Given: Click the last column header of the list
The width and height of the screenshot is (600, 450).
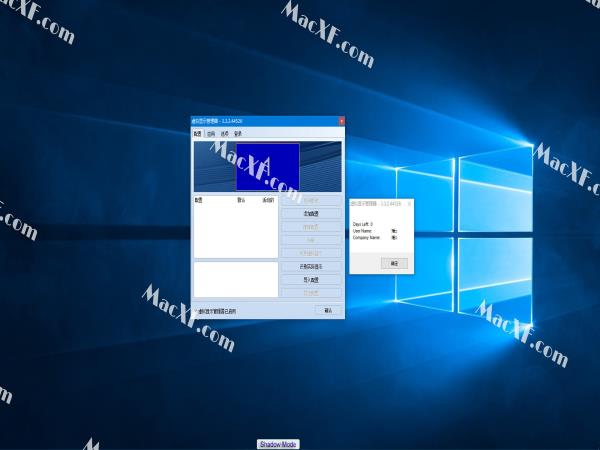Looking at the screenshot, I should [x=268, y=200].
